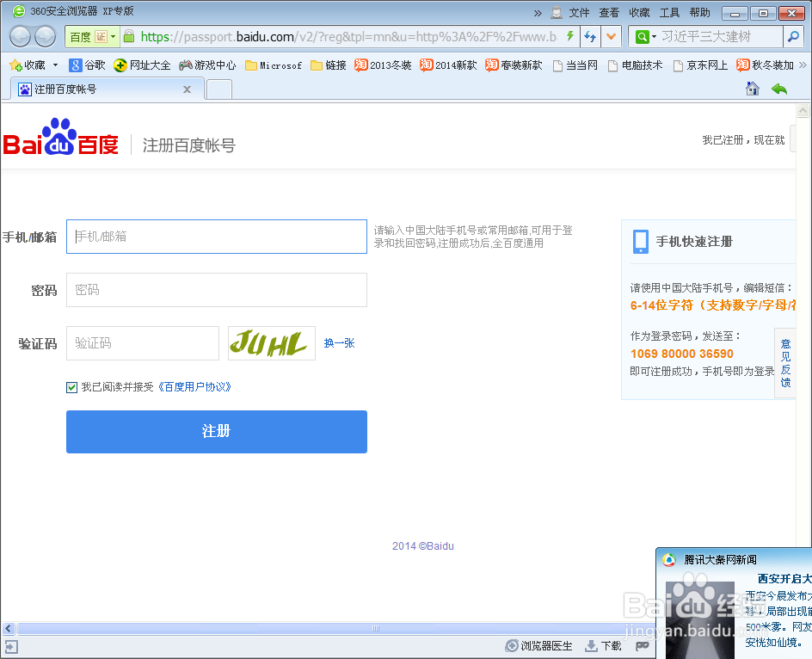Screen dimensions: 812x659
Task: Click the 腾讯大秦网新闻 popup title
Action: [720, 560]
